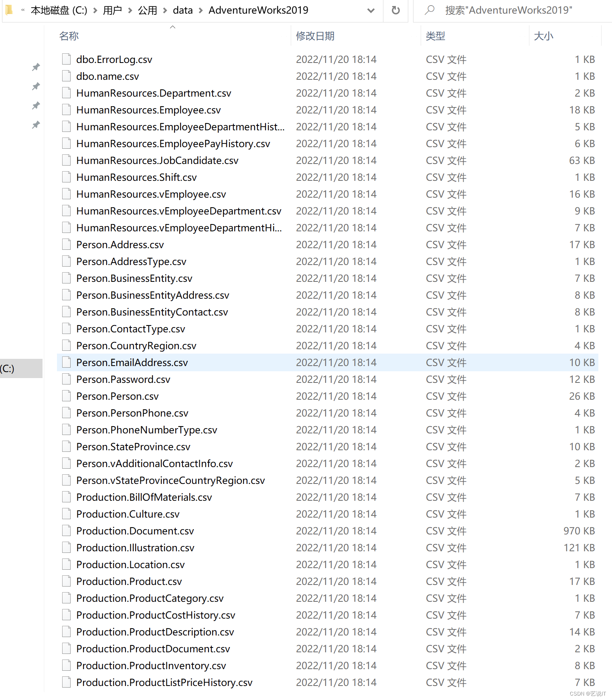Click the file icon of Production.ProductListPriceHistory.csv
Viewport: 612px width, 700px height.
coord(67,682)
